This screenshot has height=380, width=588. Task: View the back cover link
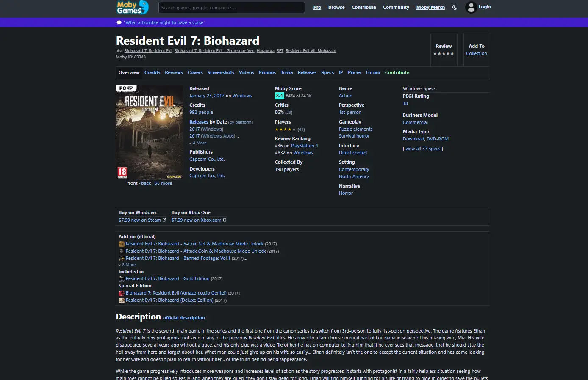146,183
